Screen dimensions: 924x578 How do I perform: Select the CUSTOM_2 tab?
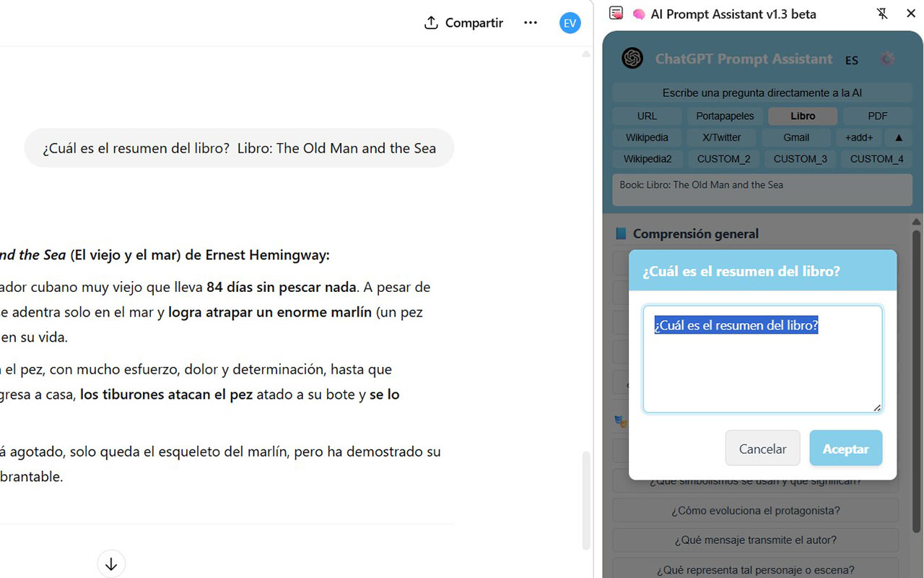[x=723, y=159]
